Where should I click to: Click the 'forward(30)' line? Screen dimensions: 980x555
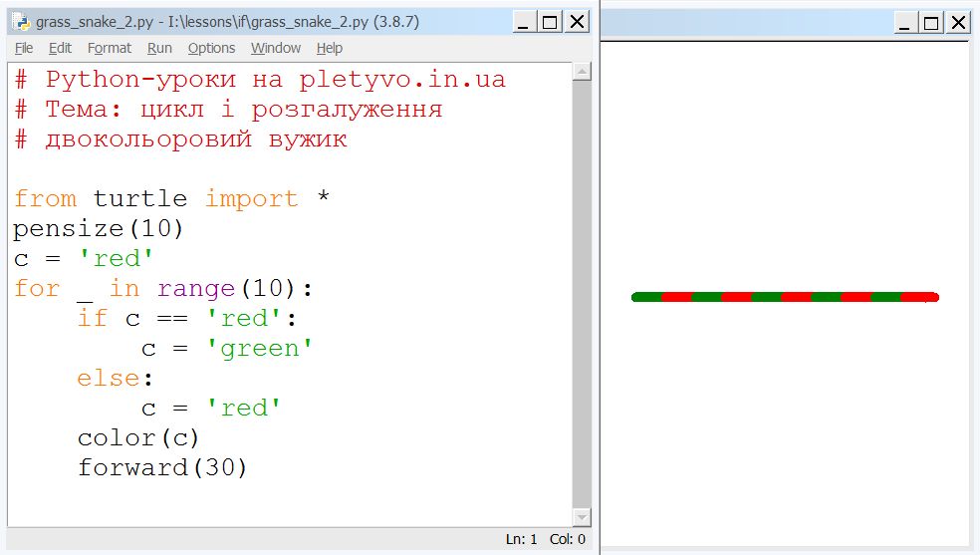(x=162, y=468)
